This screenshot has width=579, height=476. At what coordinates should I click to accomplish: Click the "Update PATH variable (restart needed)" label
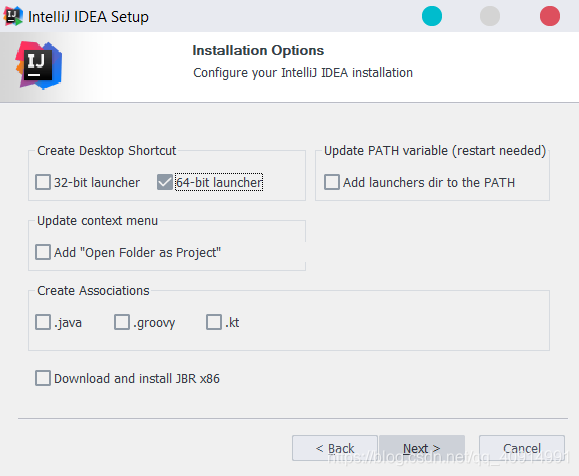435,151
